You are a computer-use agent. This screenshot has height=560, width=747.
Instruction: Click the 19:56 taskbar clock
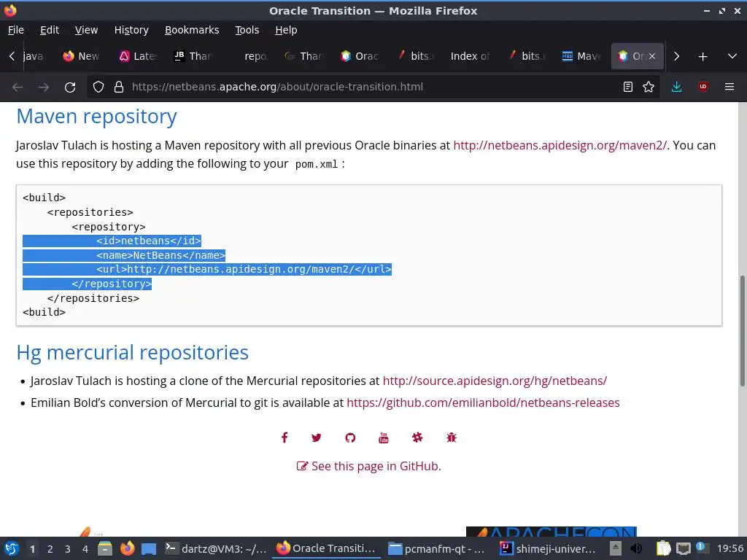[730, 548]
